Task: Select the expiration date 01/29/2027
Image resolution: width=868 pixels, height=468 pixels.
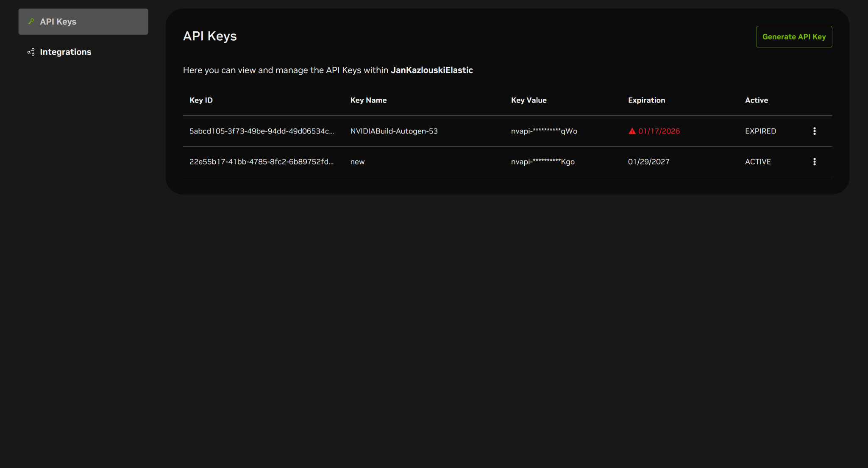Action: (649, 162)
